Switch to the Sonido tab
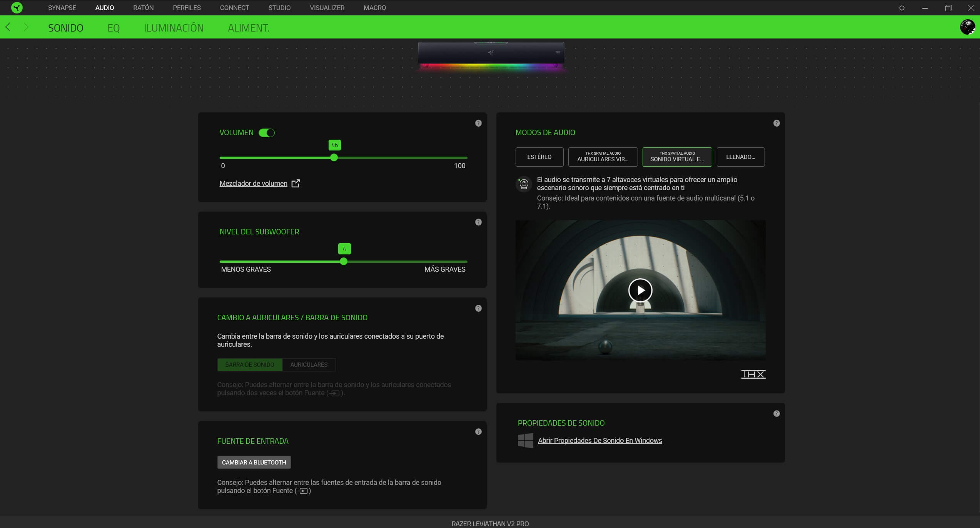Image resolution: width=980 pixels, height=528 pixels. (66, 28)
